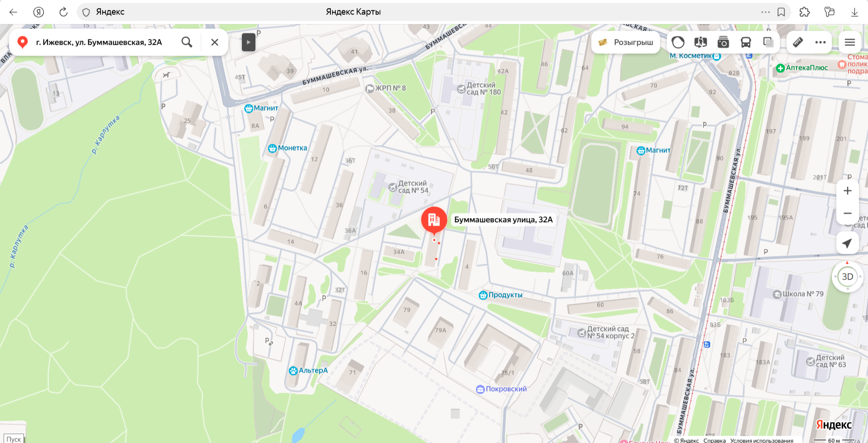Viewport: 868px width, 443px height.
Task: Click the magnifying glass search icon
Action: click(187, 42)
